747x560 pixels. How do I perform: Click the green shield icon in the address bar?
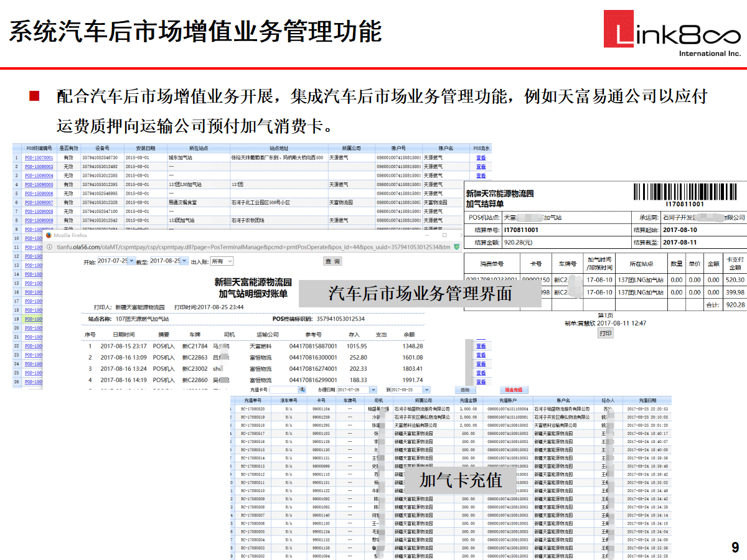click(456, 247)
